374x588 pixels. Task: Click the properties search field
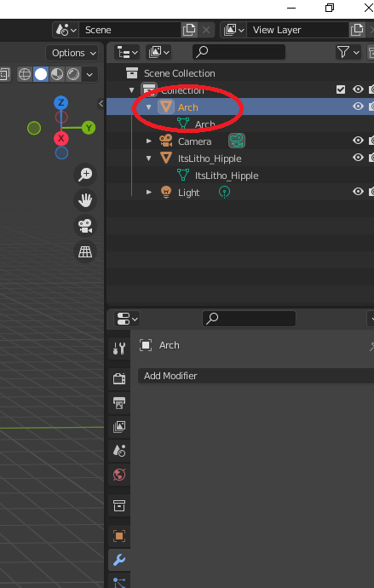[x=250, y=319]
